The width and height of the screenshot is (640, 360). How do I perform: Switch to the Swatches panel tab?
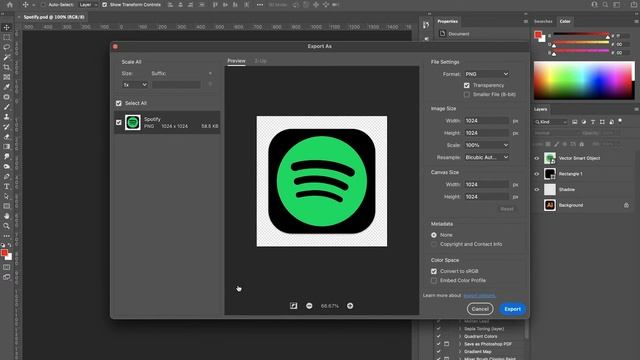click(543, 21)
